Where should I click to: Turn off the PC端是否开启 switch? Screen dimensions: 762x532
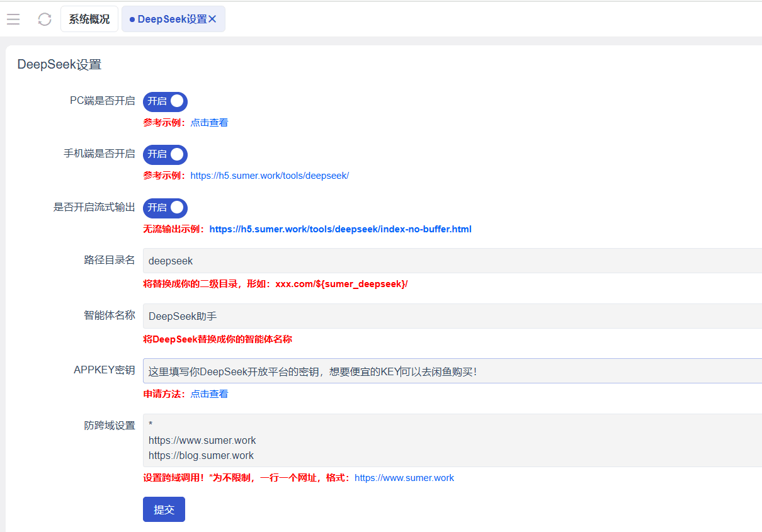click(165, 101)
